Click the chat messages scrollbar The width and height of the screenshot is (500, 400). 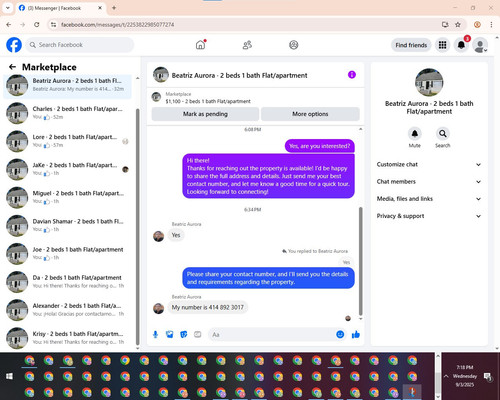pyautogui.click(x=360, y=261)
